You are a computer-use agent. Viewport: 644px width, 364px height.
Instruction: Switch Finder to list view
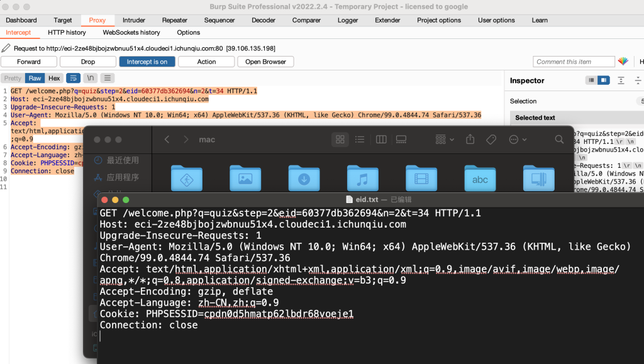click(x=360, y=140)
